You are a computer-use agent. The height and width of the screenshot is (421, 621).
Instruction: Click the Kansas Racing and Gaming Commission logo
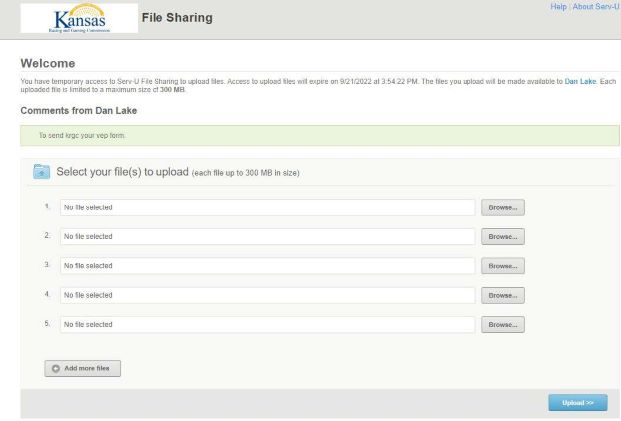click(x=79, y=18)
